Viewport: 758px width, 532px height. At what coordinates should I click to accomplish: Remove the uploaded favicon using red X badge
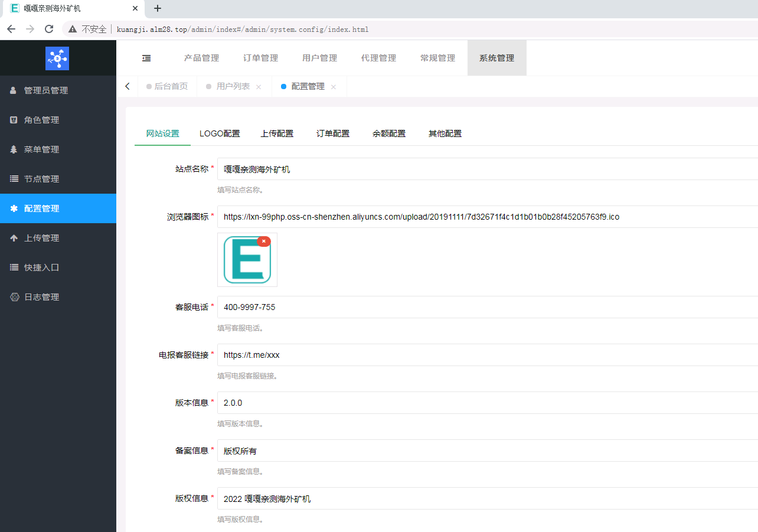point(264,241)
